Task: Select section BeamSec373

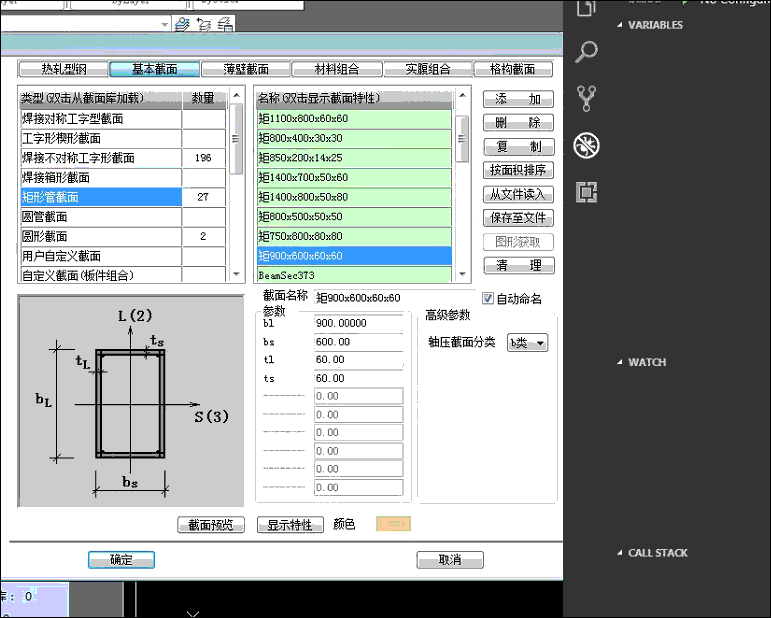Action: pos(354,274)
